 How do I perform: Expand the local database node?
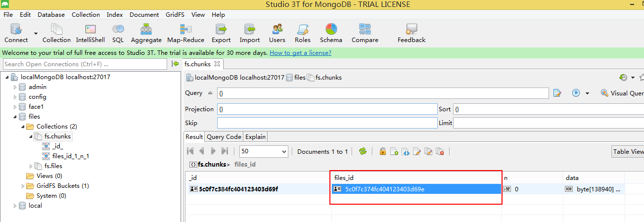pos(15,206)
